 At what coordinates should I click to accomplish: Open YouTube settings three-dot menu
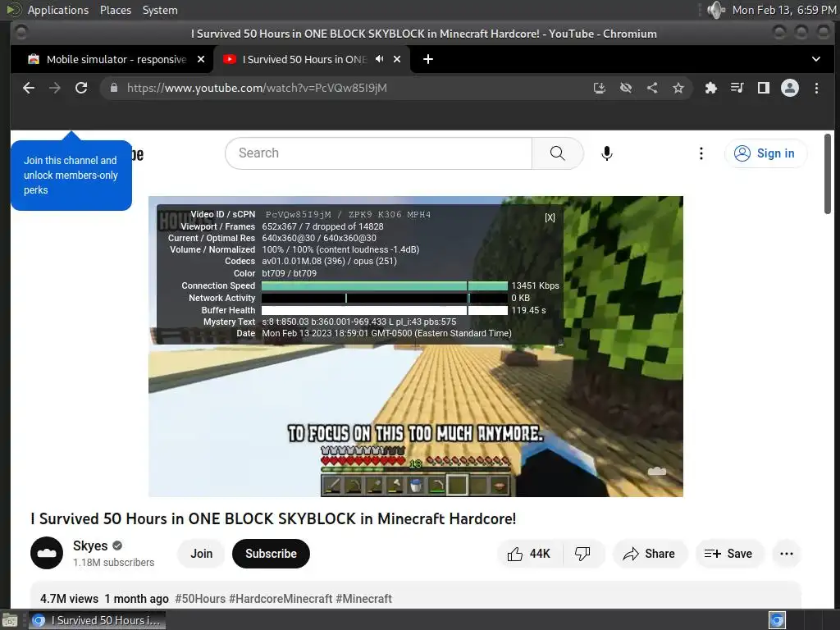point(701,153)
